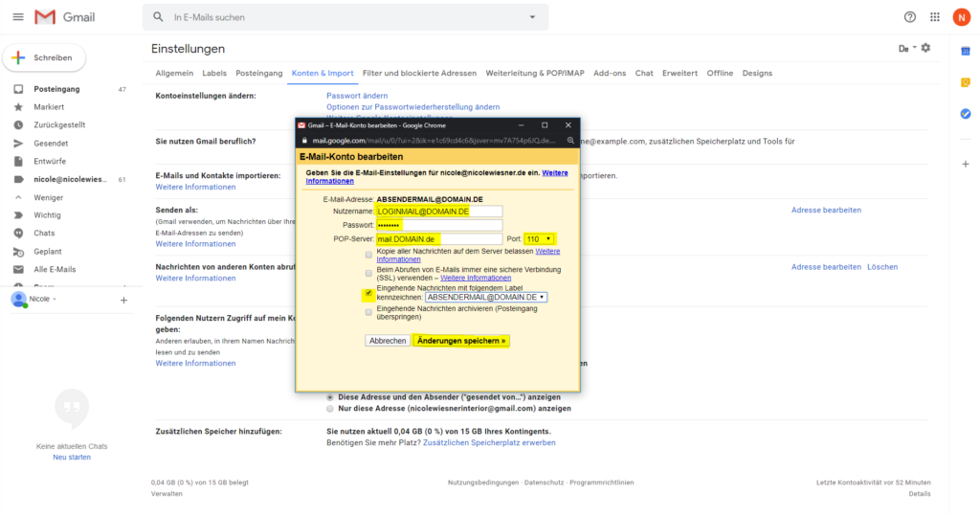Viewport: 980px width, 515px height.
Task: Open Google Tasks in side panel
Action: coord(966,114)
